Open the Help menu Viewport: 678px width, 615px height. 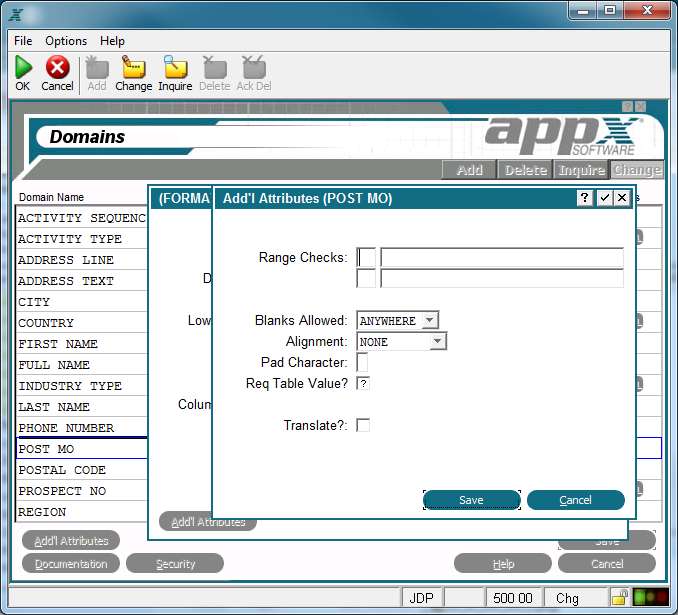[x=112, y=41]
